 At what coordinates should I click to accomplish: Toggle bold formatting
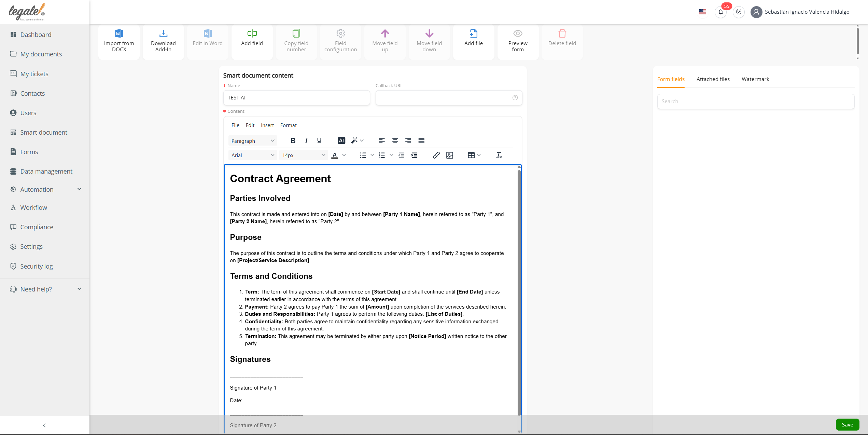[293, 140]
